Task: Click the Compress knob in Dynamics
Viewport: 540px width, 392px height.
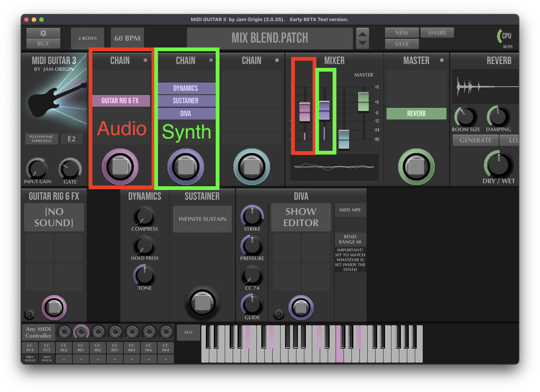Action: pyautogui.click(x=144, y=216)
